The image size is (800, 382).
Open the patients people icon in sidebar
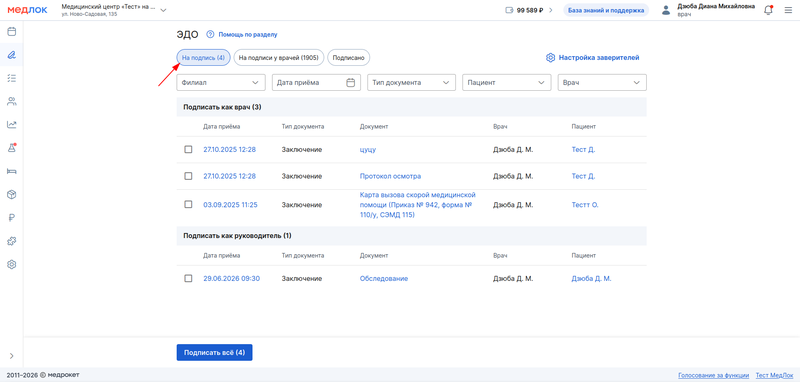click(x=11, y=101)
